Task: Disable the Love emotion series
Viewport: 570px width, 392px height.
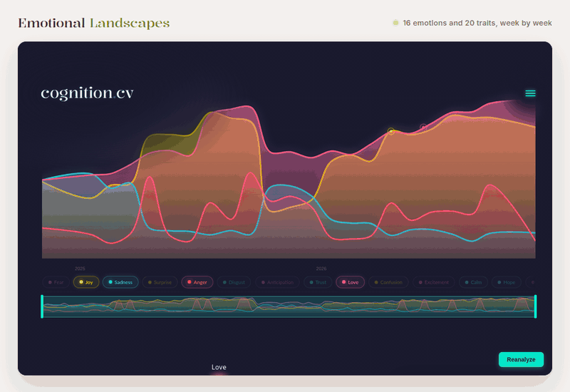Action: (x=350, y=282)
